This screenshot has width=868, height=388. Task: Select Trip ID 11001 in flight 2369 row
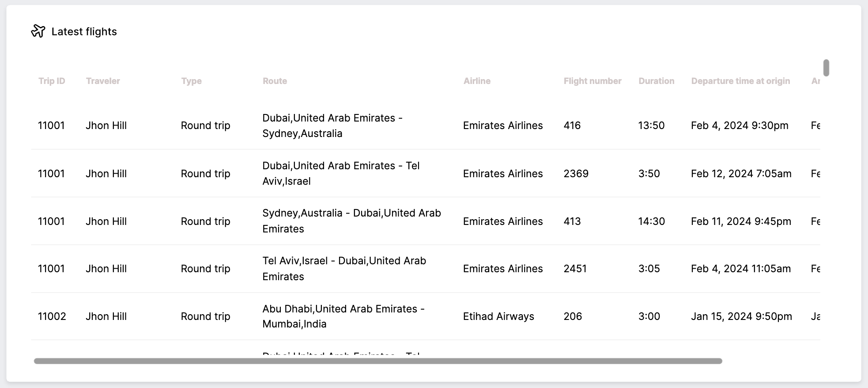(x=51, y=174)
